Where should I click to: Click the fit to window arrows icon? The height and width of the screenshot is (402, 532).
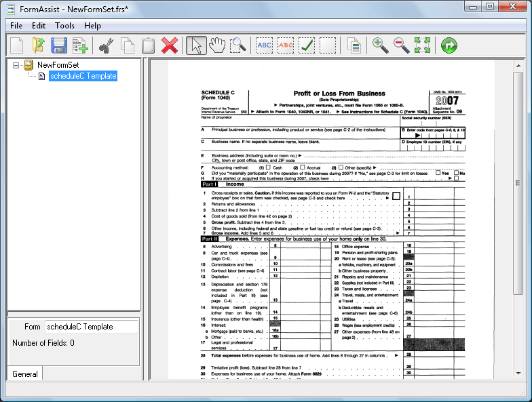422,45
